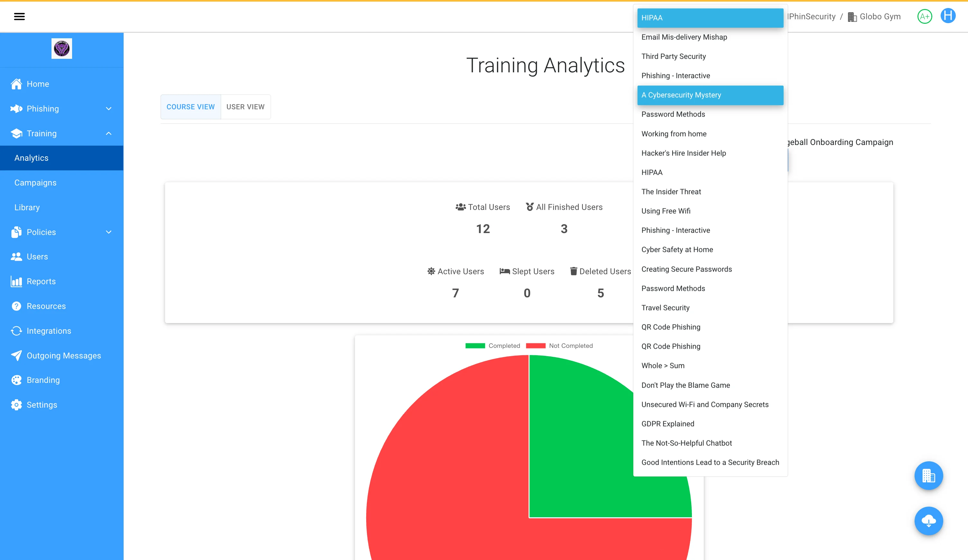968x560 pixels.
Task: Open the Library sidebar link
Action: (x=27, y=207)
